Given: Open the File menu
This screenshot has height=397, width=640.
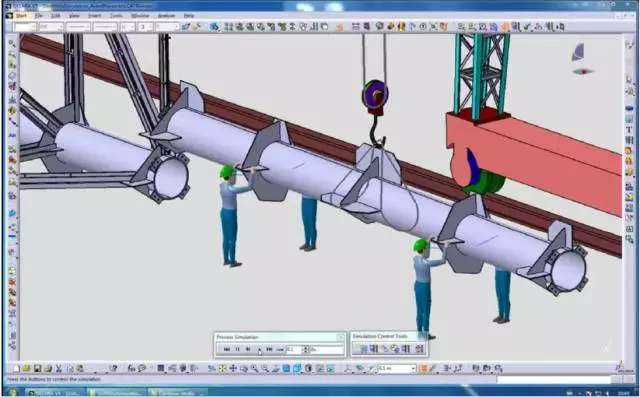Looking at the screenshot, I should click(x=39, y=16).
